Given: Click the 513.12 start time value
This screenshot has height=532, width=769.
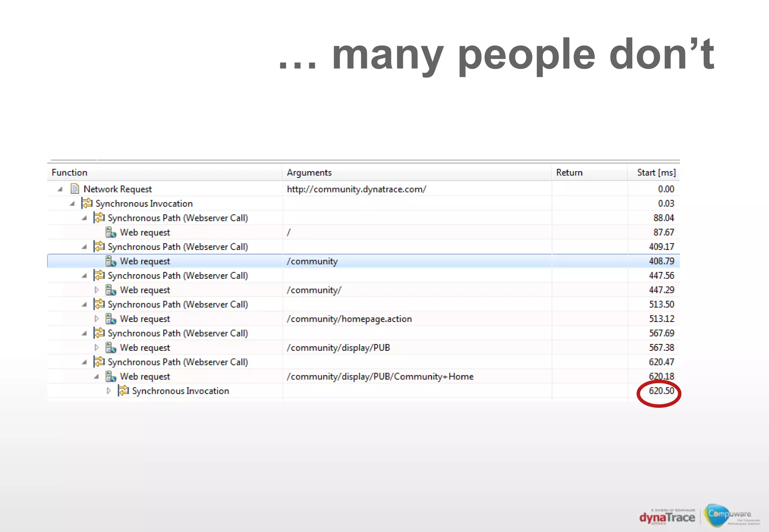Looking at the screenshot, I should pos(661,319).
